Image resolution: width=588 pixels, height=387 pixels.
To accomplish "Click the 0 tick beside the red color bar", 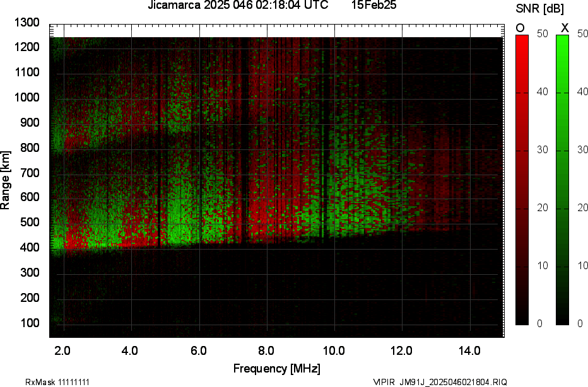I will (x=539, y=323).
